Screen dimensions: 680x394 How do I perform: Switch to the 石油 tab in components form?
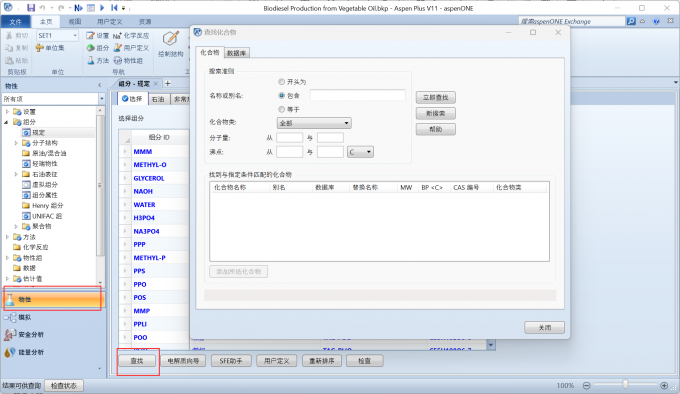coord(158,99)
